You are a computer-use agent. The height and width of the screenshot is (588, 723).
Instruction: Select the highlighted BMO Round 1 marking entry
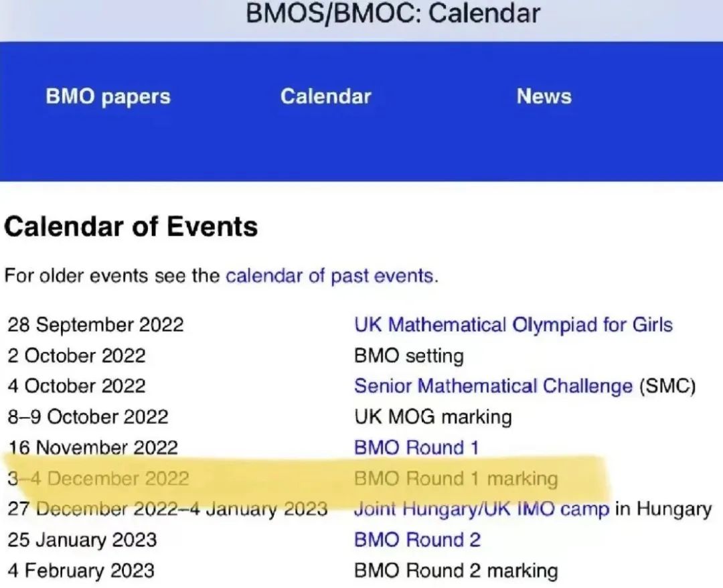[x=456, y=478]
